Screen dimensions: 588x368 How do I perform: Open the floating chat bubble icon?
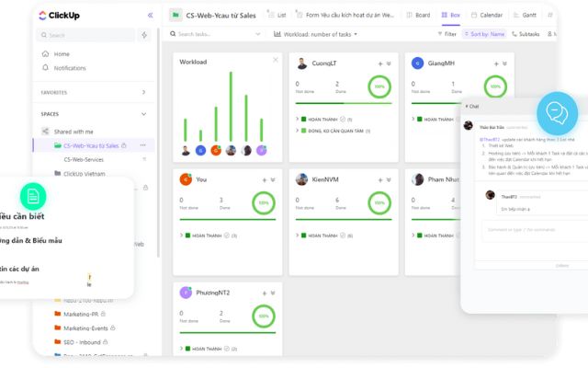click(x=557, y=113)
